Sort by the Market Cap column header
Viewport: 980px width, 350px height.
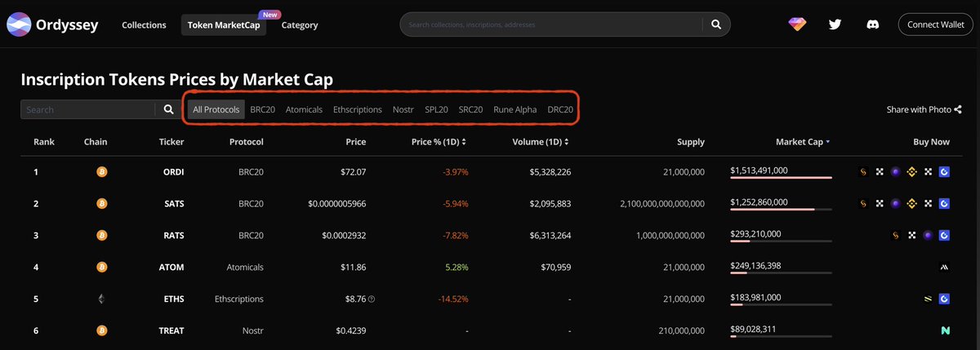click(x=803, y=142)
